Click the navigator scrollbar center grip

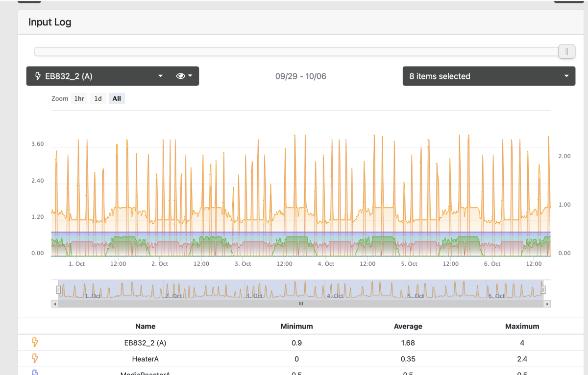coord(301,304)
